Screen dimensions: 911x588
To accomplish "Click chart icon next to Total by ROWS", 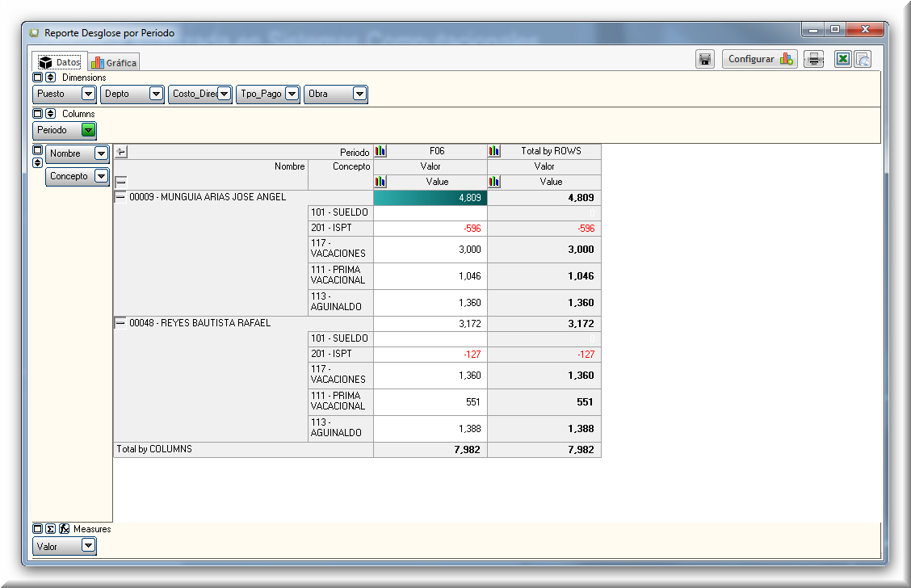I will 494,151.
